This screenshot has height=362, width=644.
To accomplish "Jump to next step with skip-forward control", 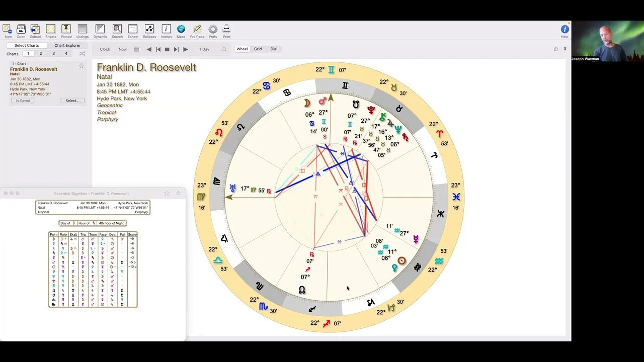I will click(176, 49).
